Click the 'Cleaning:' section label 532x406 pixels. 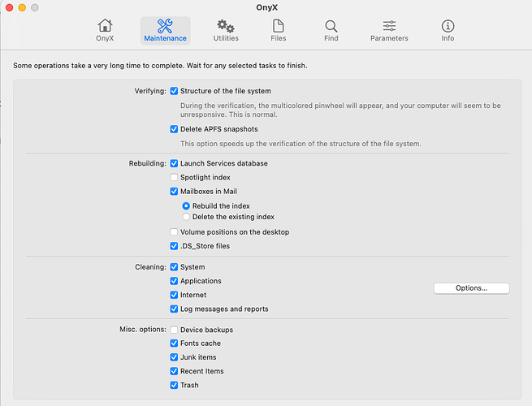click(150, 267)
